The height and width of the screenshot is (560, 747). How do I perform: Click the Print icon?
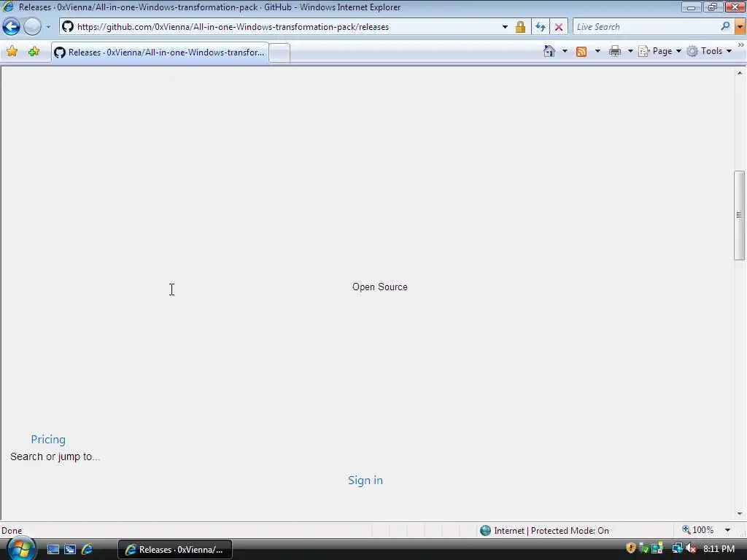[x=614, y=51]
